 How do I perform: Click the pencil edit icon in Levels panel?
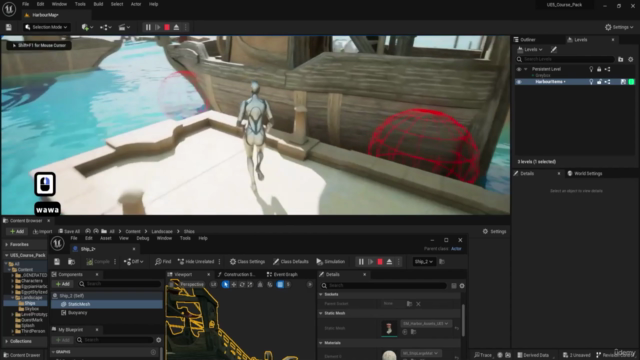click(x=553, y=49)
